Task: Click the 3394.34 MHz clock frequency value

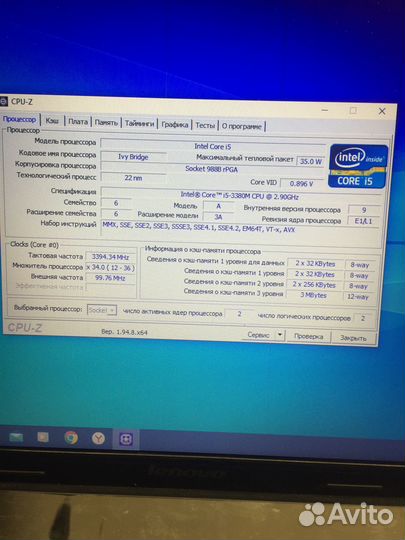Action: pos(110,257)
